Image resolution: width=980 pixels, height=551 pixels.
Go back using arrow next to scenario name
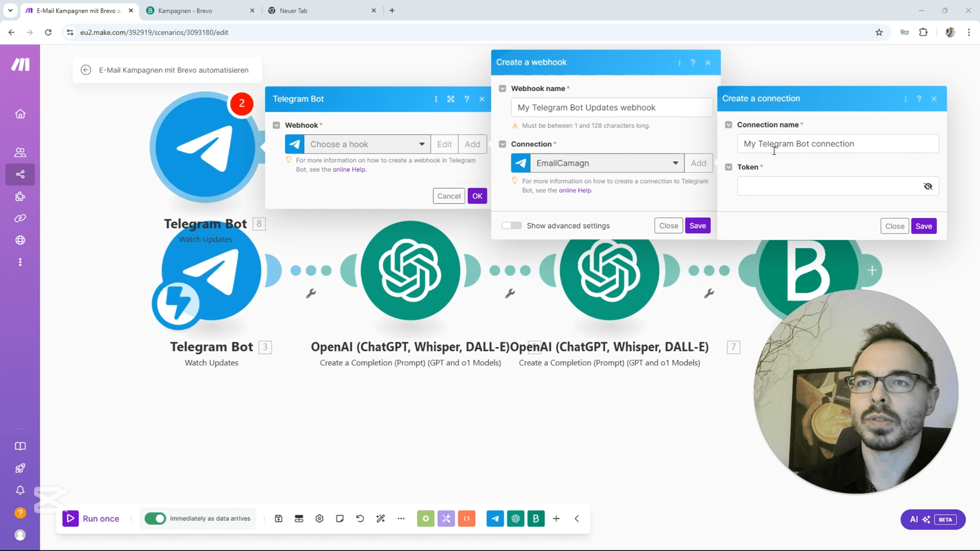pos(86,70)
